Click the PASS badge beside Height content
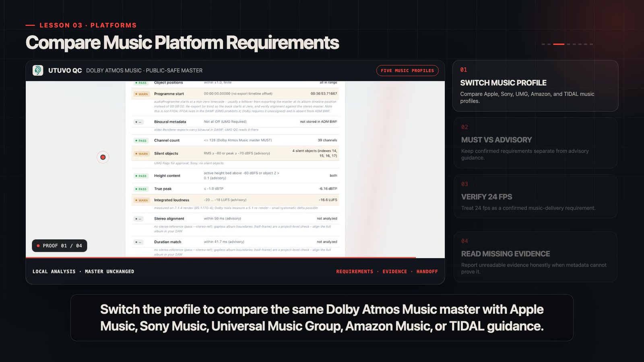Screen dimensions: 644x362 [x=141, y=176]
